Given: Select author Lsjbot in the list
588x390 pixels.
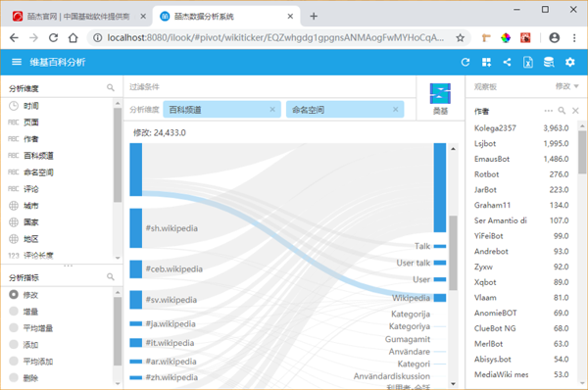Looking at the screenshot, I should pyautogui.click(x=521, y=144).
